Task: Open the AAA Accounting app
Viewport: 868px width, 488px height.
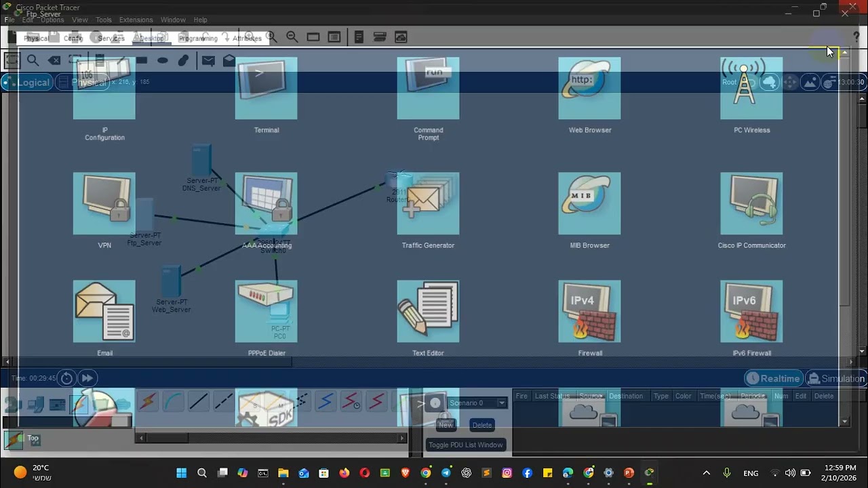Action: [x=266, y=203]
